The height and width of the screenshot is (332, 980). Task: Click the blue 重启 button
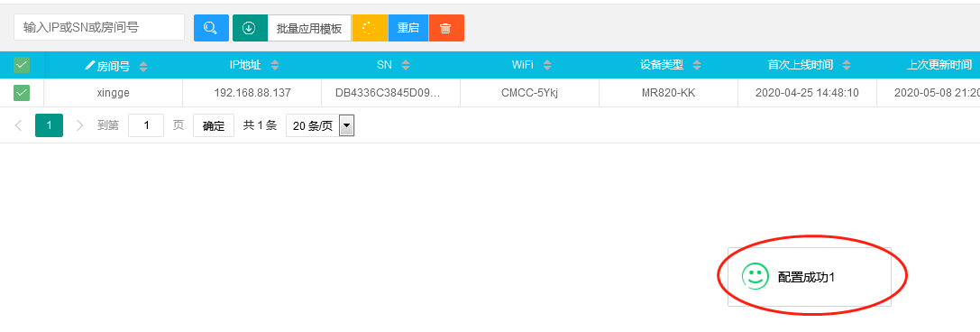[x=408, y=28]
